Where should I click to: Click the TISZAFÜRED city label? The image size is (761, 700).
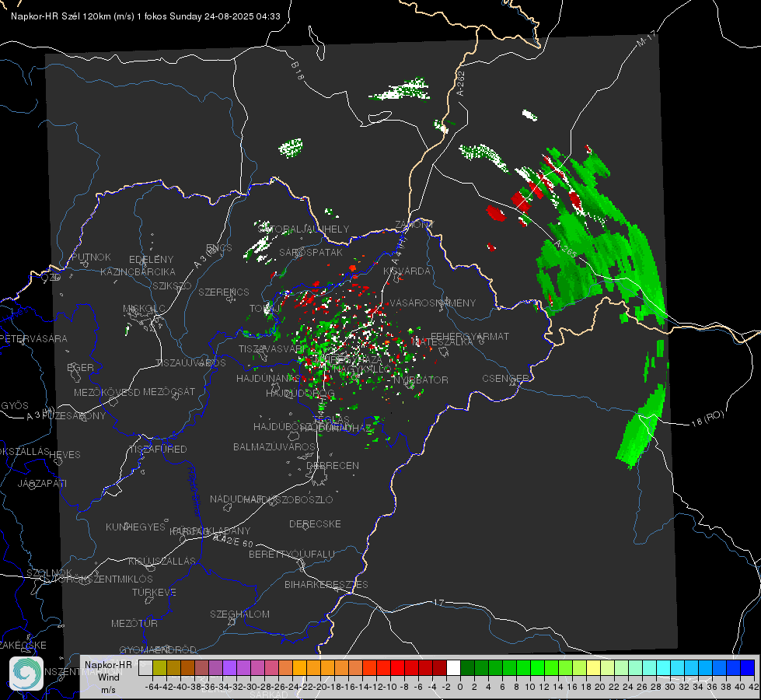[158, 450]
